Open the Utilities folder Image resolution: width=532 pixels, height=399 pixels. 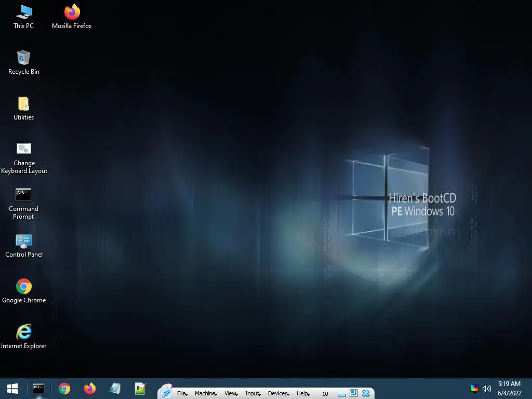click(x=23, y=109)
